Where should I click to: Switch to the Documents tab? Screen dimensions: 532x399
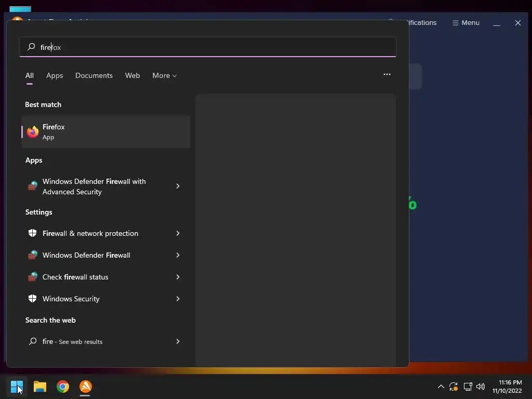pyautogui.click(x=94, y=75)
